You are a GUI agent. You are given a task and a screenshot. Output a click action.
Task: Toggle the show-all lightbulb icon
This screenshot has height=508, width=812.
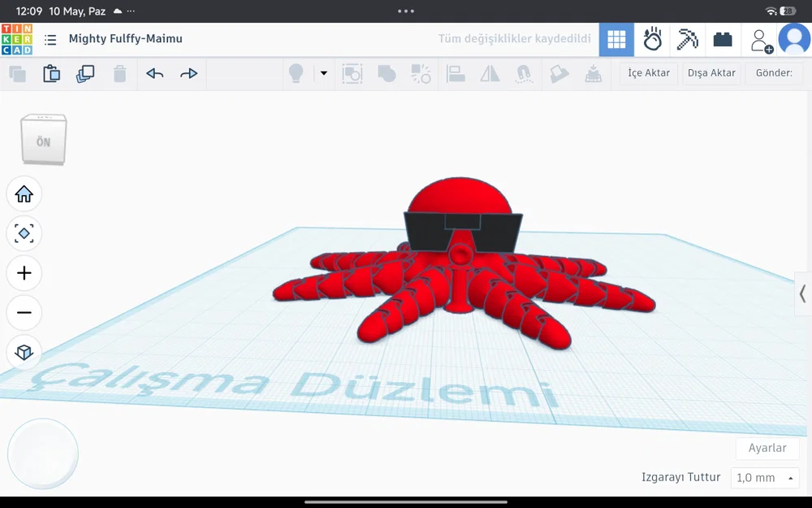point(296,74)
